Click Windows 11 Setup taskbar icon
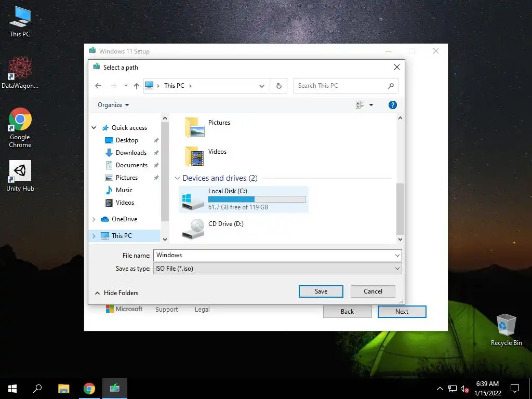Viewport: 532px width, 399px height. tap(115, 389)
